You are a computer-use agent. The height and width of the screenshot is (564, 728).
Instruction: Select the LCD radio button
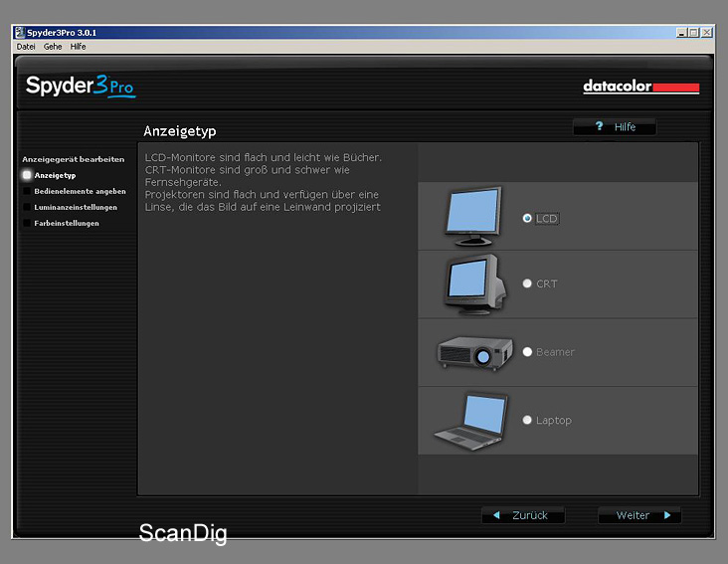(527, 218)
